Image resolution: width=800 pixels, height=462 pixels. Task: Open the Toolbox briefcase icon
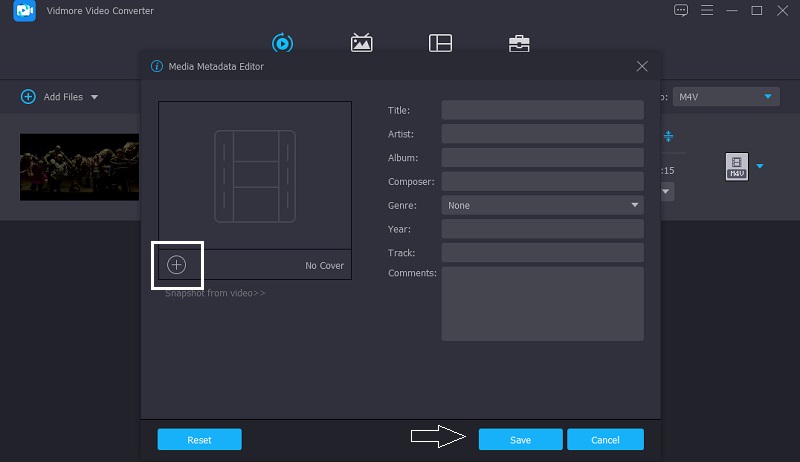click(519, 43)
